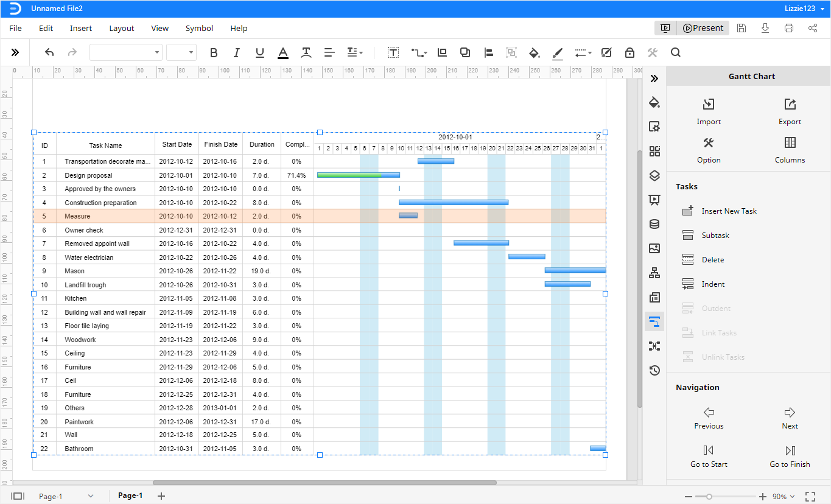Toggle Underline formatting in the toolbar

[x=260, y=52]
